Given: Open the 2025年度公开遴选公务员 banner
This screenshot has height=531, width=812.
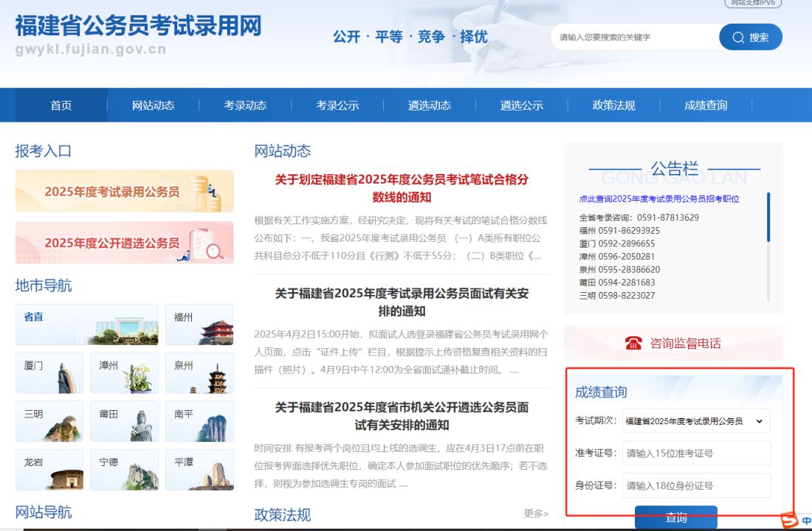Looking at the screenshot, I should (124, 243).
